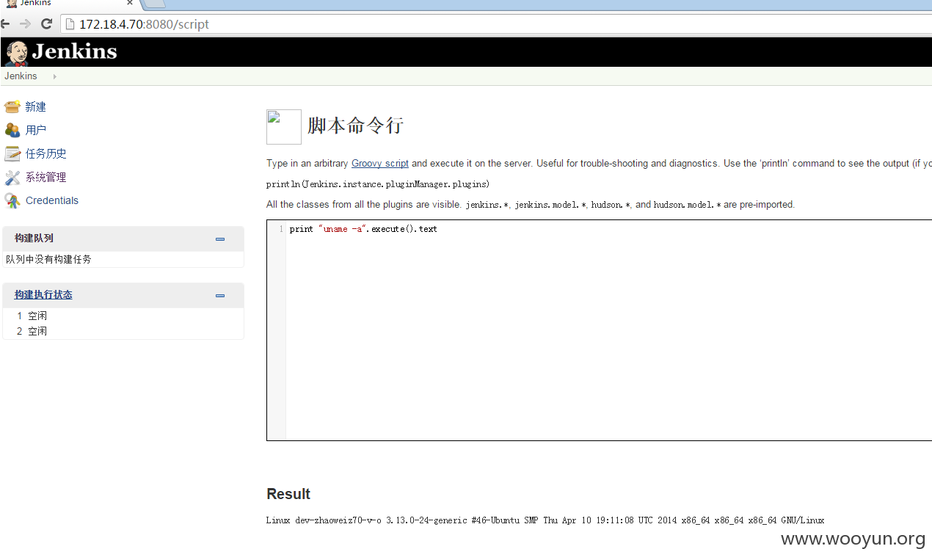
Task: Open the 构建执行状态 link
Action: tap(43, 295)
